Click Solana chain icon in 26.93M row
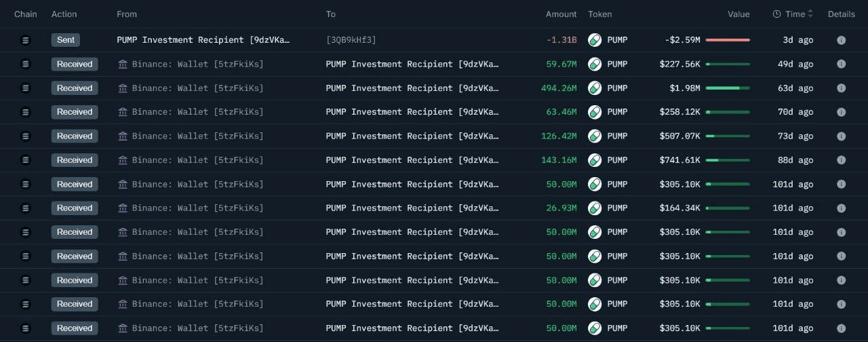 (x=26, y=208)
